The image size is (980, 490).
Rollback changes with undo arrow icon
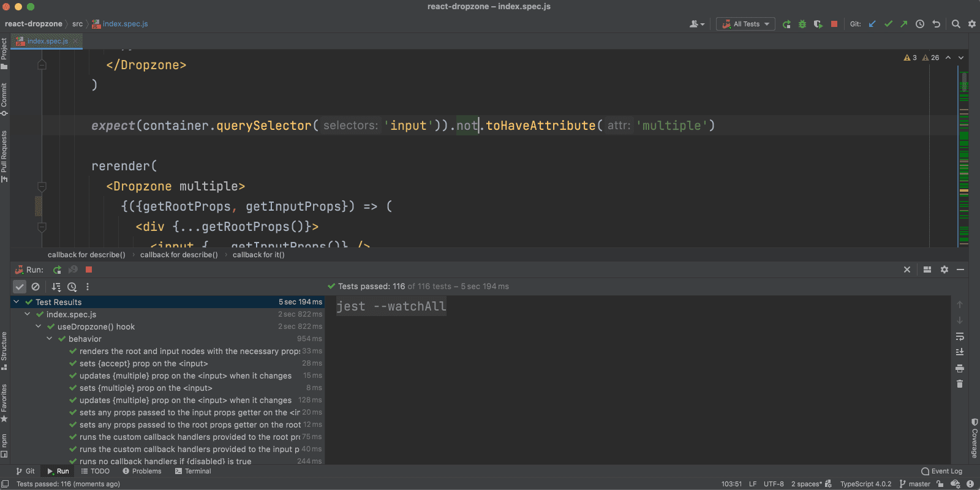pyautogui.click(x=936, y=24)
